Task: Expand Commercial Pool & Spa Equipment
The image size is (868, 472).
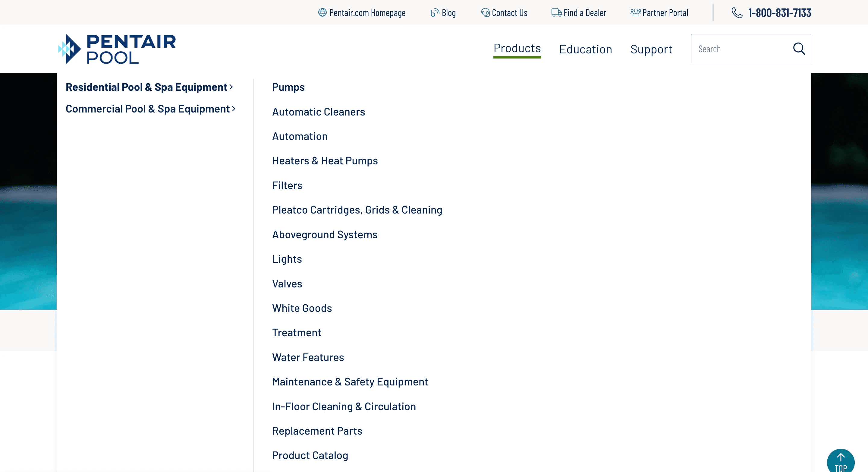Action: pos(150,109)
